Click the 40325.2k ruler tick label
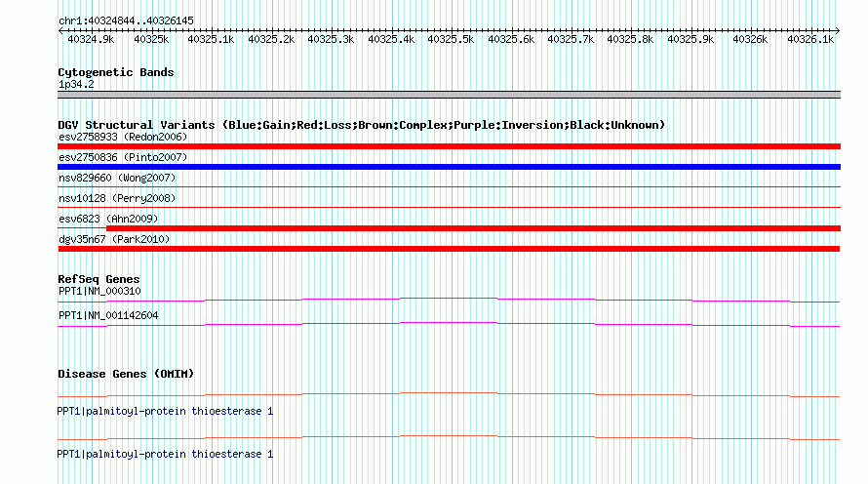Viewport: 868px width, 484px height. 271,40
